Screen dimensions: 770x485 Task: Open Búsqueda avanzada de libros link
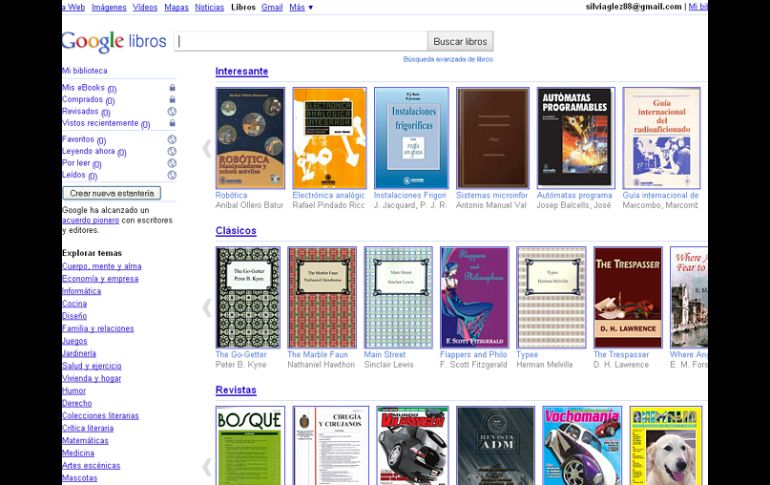click(x=448, y=59)
